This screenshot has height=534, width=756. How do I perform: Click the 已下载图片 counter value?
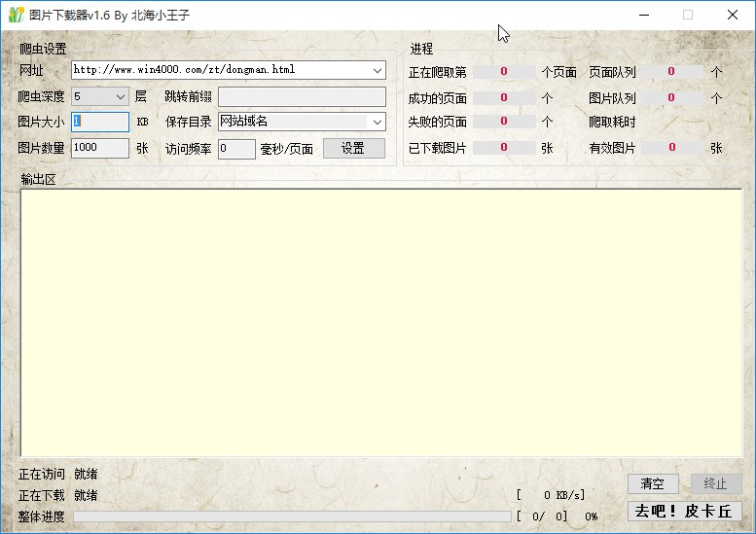tap(503, 148)
